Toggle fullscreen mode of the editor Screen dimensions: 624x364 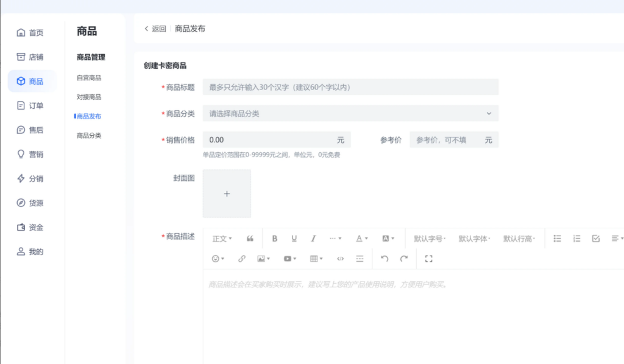pos(428,259)
